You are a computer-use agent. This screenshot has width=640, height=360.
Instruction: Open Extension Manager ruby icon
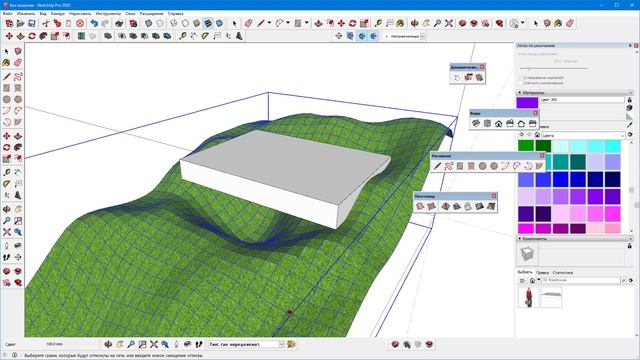click(499, 24)
